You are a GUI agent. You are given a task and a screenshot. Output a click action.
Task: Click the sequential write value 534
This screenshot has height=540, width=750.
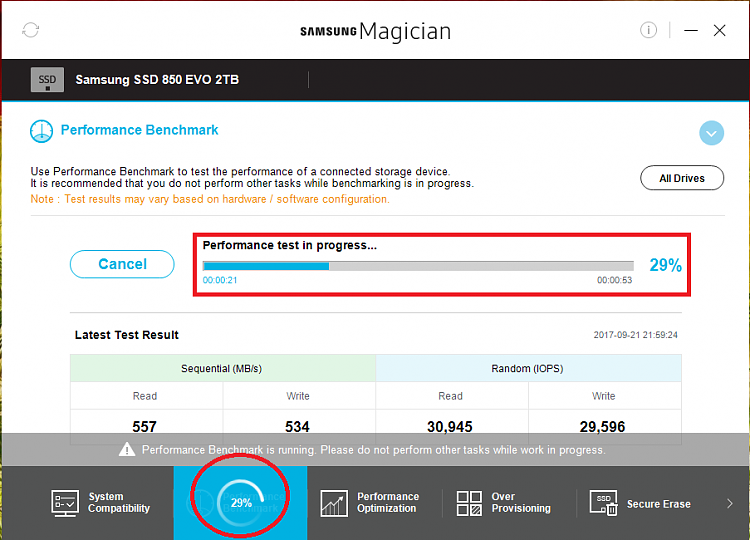(298, 426)
